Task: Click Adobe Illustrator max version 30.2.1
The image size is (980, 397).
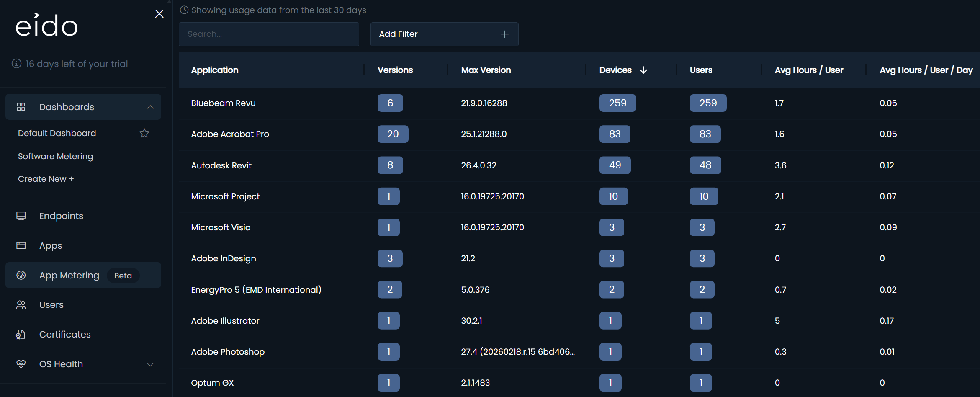Action: [x=471, y=321]
